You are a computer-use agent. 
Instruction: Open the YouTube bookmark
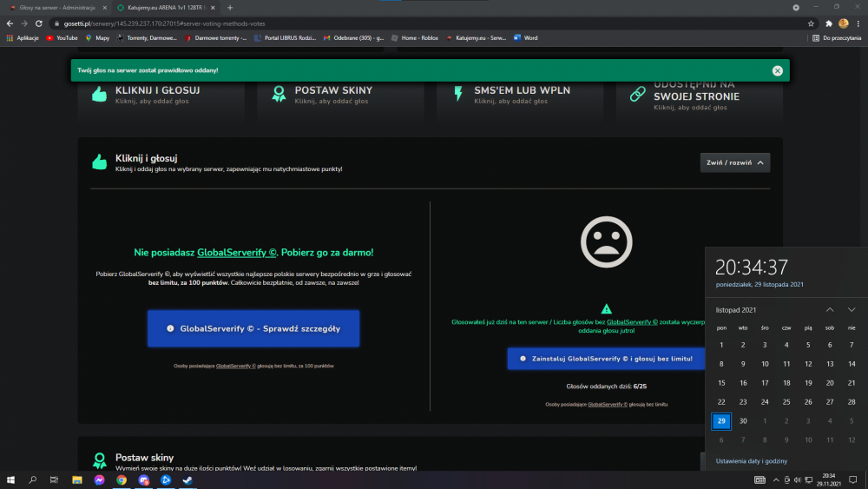62,38
